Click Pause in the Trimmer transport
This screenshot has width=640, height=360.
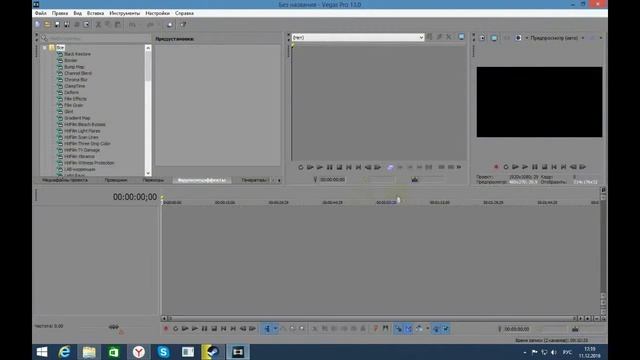(329, 167)
